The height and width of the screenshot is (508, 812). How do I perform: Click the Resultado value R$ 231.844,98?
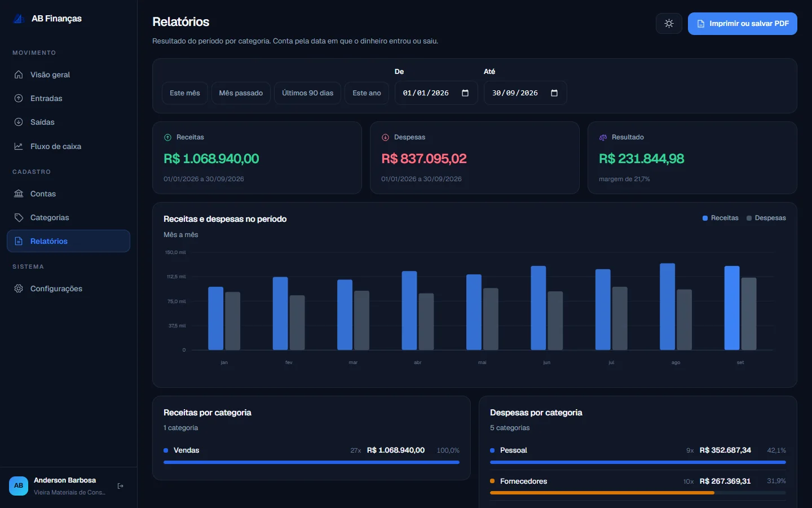[x=642, y=159]
